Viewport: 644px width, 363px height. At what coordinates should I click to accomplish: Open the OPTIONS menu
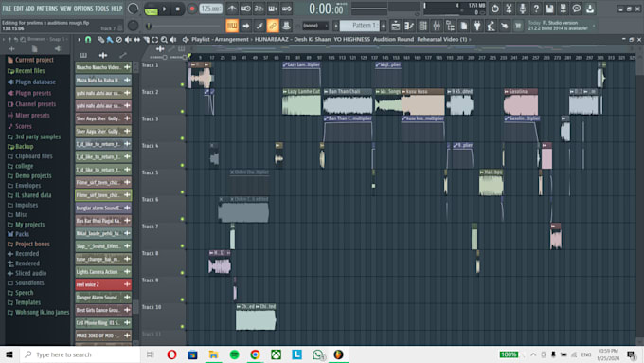(83, 9)
